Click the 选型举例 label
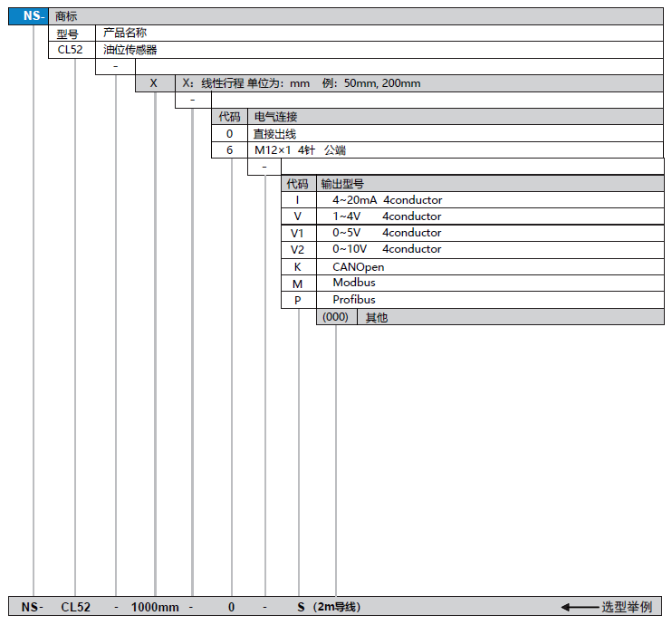Viewport: 672px width, 625px height. tap(626, 607)
